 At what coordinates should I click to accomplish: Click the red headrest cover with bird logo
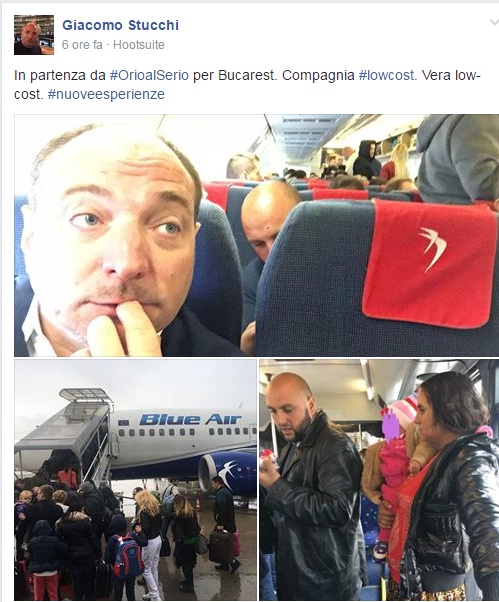pyautogui.click(x=430, y=262)
